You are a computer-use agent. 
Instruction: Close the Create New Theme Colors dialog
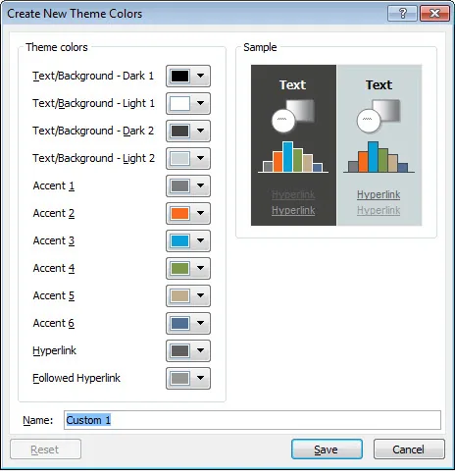(x=434, y=14)
